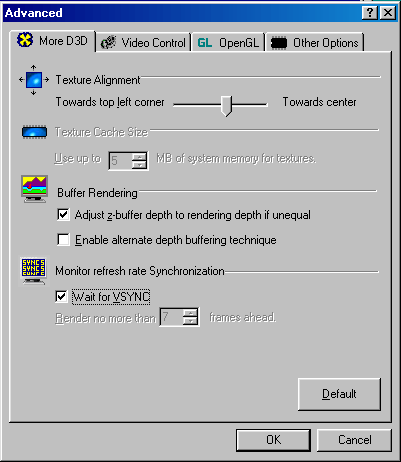Click the Video Control film reel icon
The height and width of the screenshot is (462, 401).
pyautogui.click(x=108, y=43)
